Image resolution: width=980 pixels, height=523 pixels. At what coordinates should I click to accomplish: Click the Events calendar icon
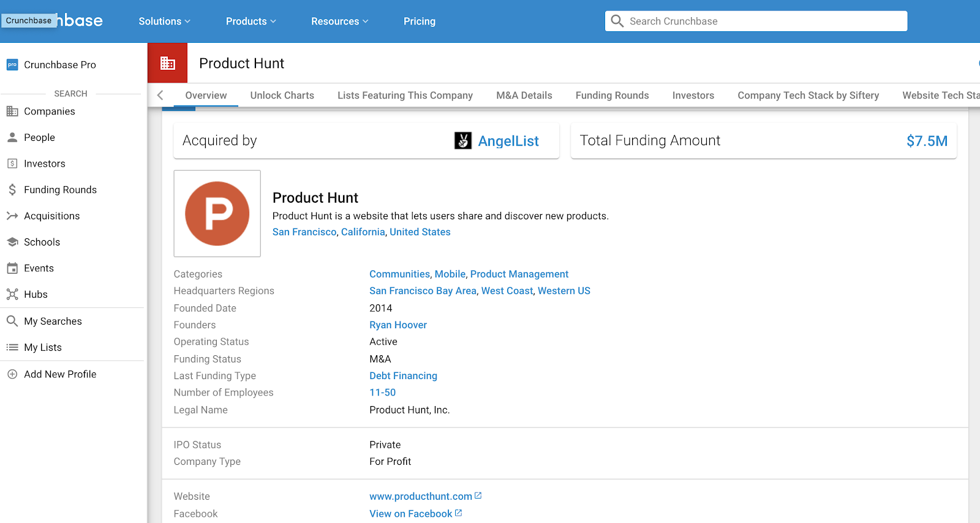point(12,268)
